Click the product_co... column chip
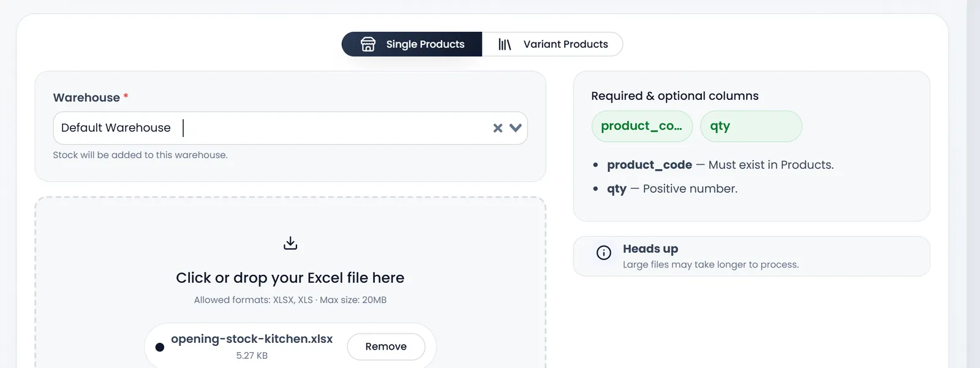 click(x=642, y=126)
